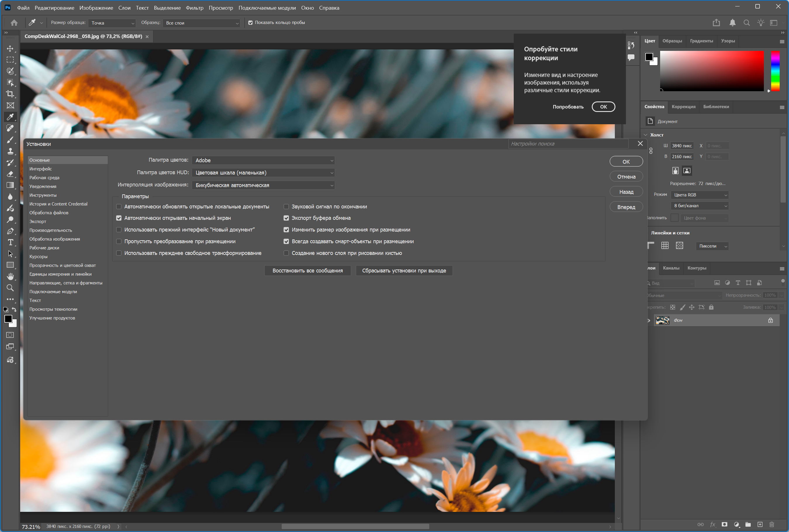Select the Hand tool
Viewport: 789px width, 532px height.
[10, 277]
